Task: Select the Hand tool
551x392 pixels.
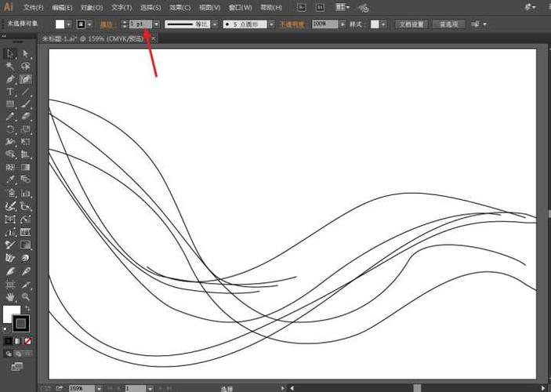Action: 10,297
